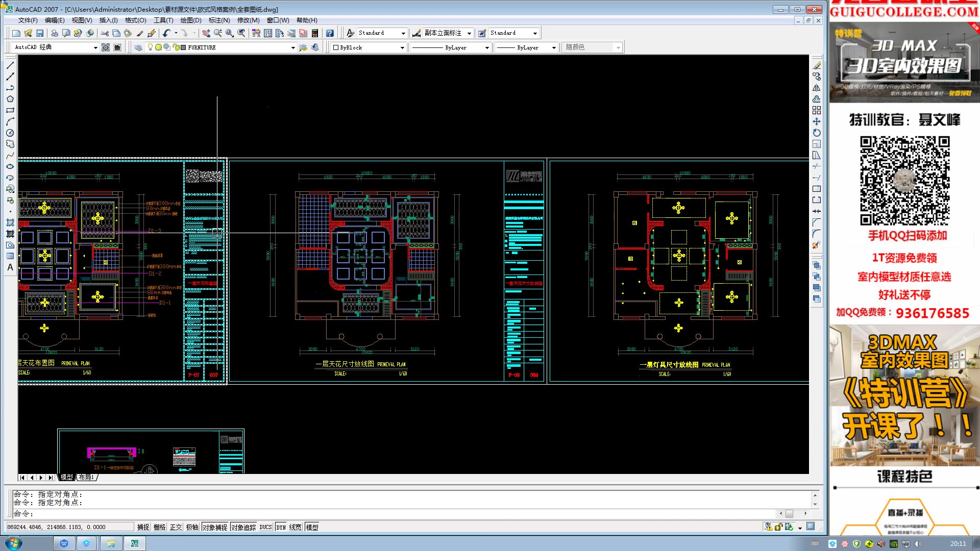The width and height of the screenshot is (980, 551).
Task: Click the Multiline Text tool
Action: click(x=10, y=267)
